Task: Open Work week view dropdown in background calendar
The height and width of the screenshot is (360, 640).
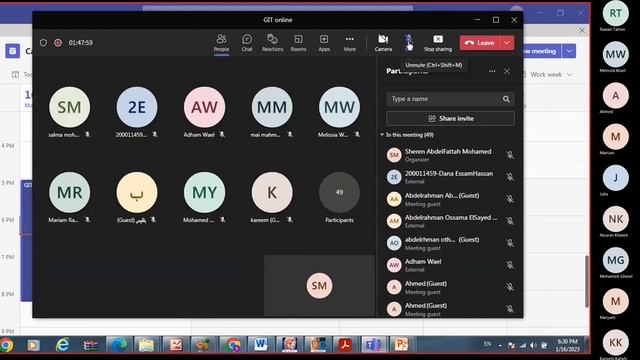Action: [551, 75]
